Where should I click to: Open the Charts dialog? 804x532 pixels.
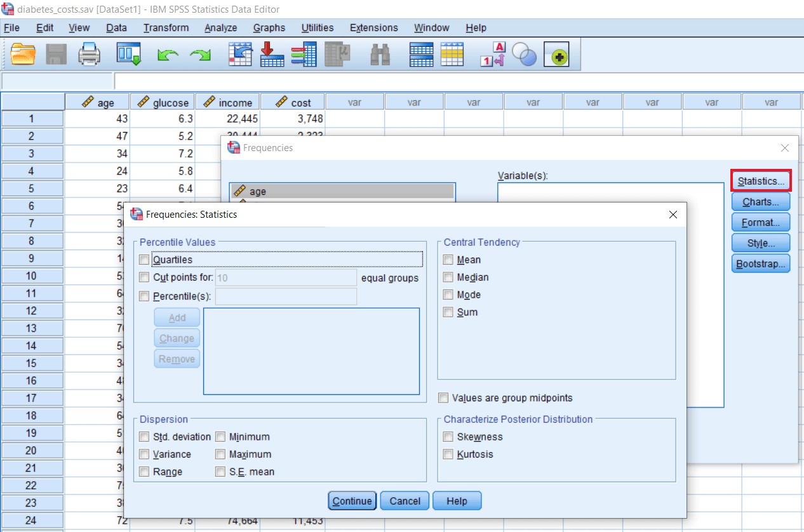pos(760,201)
